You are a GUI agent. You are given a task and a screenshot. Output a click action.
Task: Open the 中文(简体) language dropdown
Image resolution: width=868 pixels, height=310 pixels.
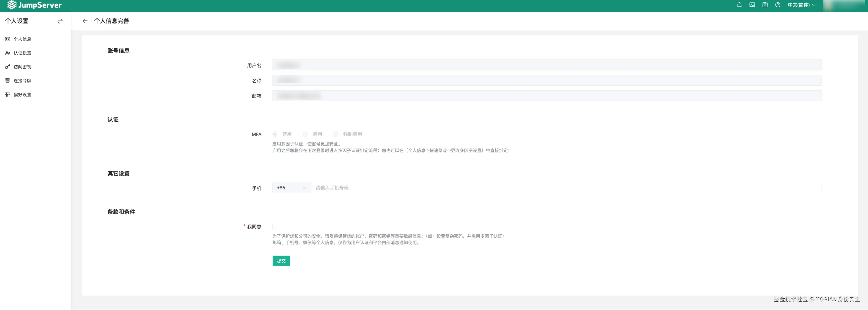pyautogui.click(x=801, y=5)
